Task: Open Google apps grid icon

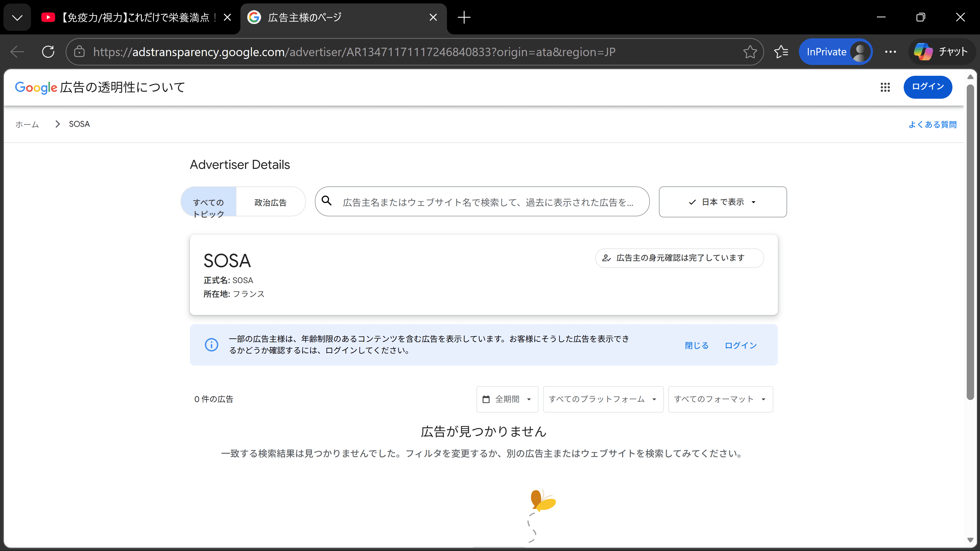Action: [x=885, y=87]
